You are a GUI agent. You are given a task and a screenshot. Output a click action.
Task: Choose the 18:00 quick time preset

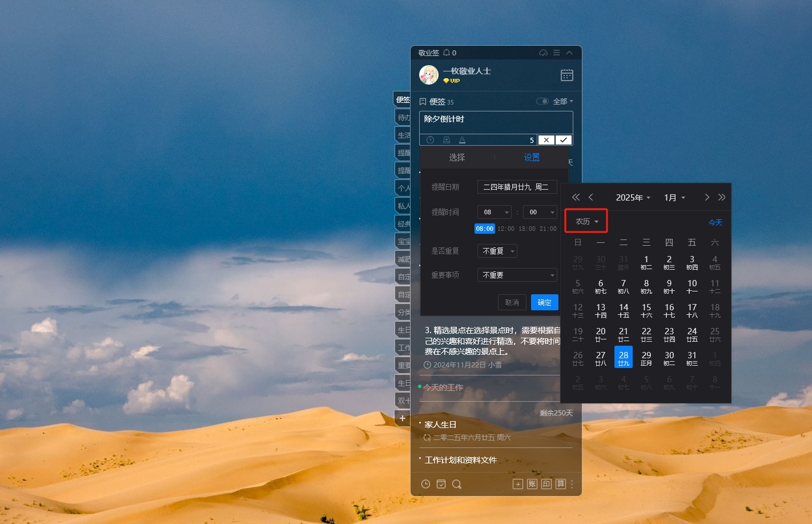point(527,229)
